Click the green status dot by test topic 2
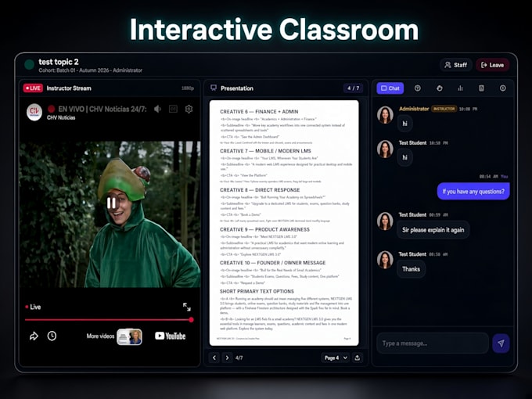The image size is (532, 399). [29, 64]
